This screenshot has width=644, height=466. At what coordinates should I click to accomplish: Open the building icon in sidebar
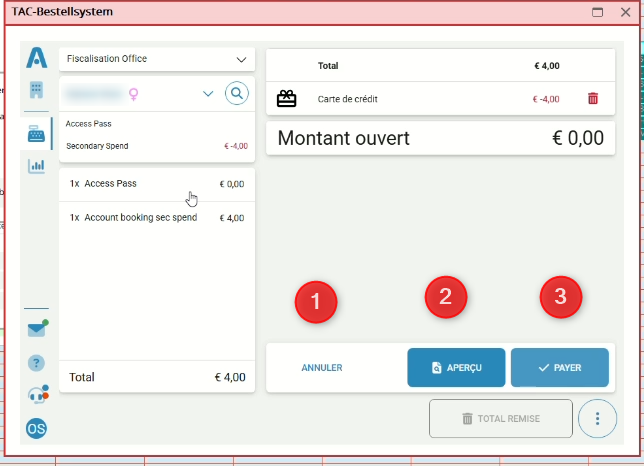[36, 90]
